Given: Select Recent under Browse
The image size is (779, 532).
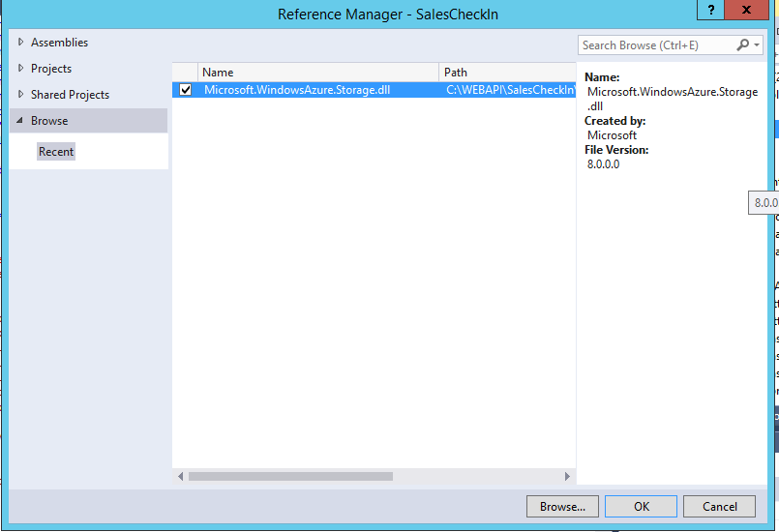Looking at the screenshot, I should coord(56,152).
